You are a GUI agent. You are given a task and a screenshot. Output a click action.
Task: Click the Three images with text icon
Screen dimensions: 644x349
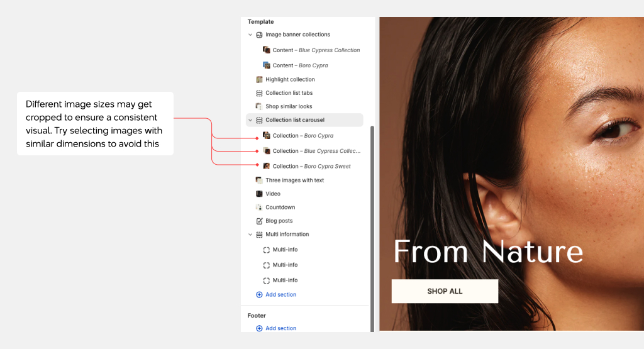[259, 180]
